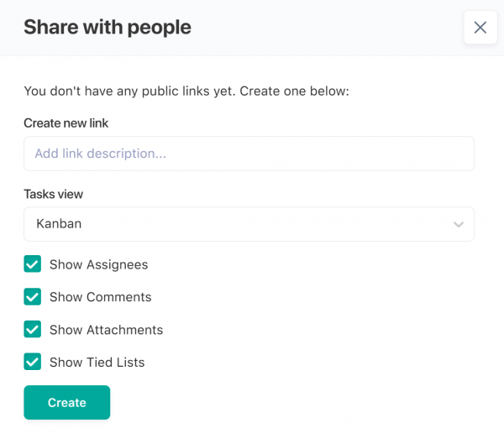Open the Tasks view dropdown
Screen dimensions: 504x433
249,224
